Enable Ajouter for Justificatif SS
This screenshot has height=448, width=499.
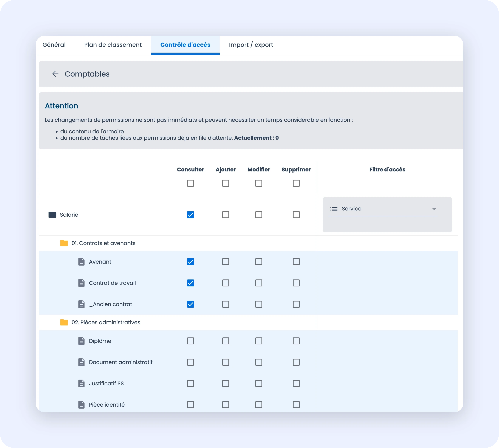[226, 383]
